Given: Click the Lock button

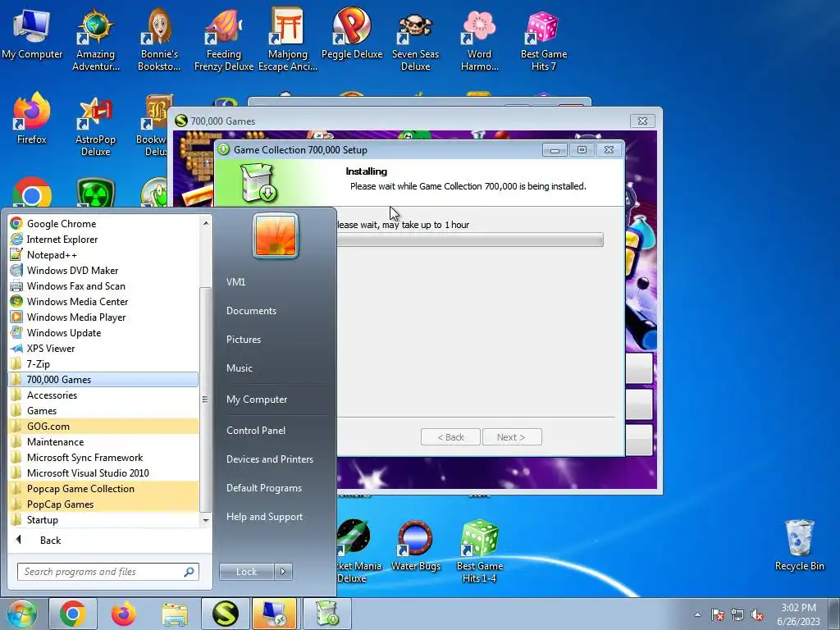Looking at the screenshot, I should 246,572.
